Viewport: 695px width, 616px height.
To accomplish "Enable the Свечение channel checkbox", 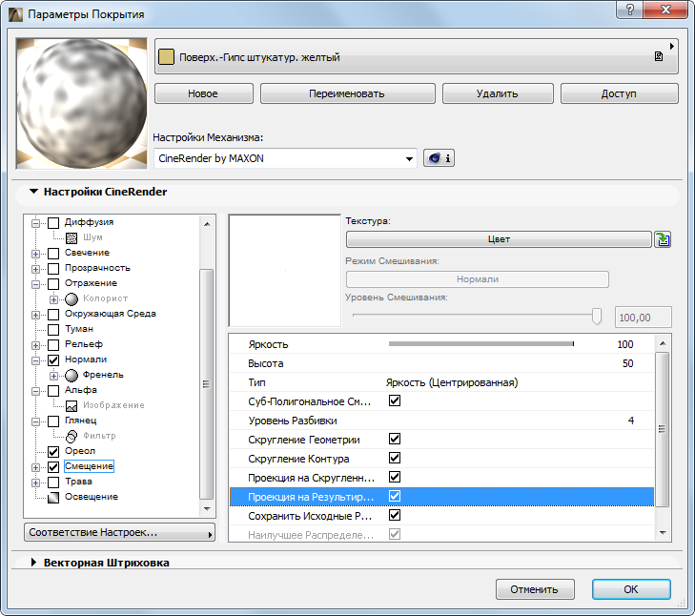I will pyautogui.click(x=53, y=254).
